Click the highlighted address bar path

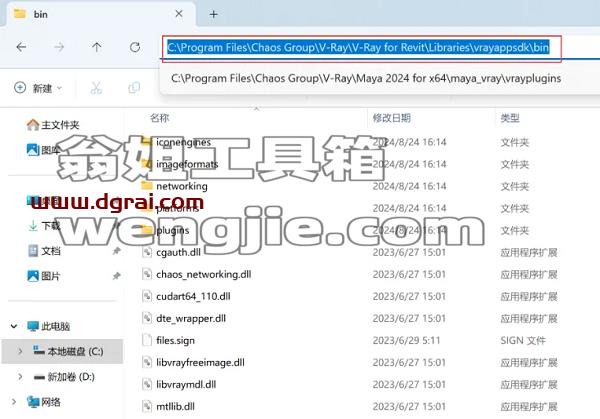(x=358, y=47)
